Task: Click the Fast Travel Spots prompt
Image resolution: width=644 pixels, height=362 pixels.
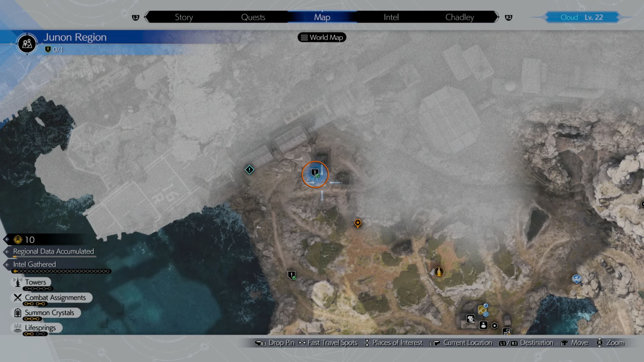Action: click(x=328, y=343)
